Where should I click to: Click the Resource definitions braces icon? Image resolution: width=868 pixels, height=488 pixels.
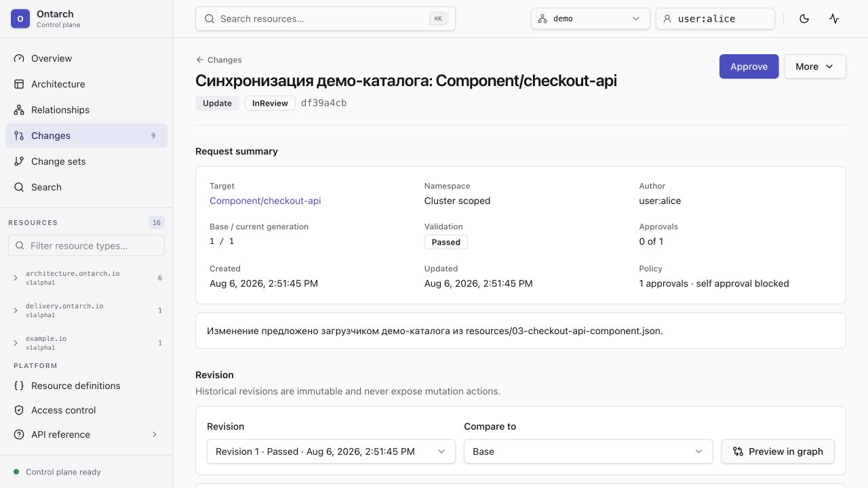(x=19, y=386)
